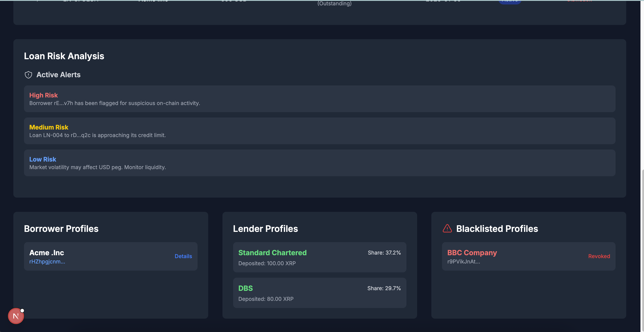This screenshot has height=332, width=644.
Task: Click the r9PVikJnAt... blacklisted address
Action: click(x=463, y=261)
